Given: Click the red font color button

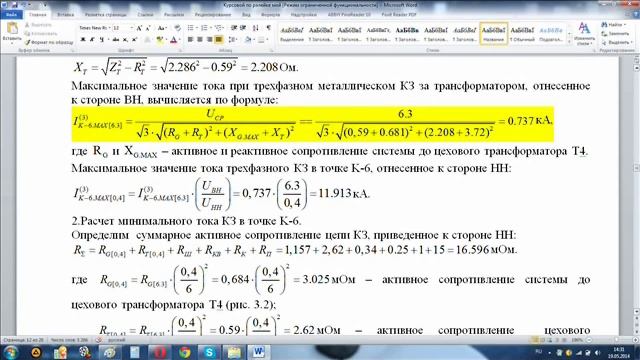Looking at the screenshot, I should [173, 40].
